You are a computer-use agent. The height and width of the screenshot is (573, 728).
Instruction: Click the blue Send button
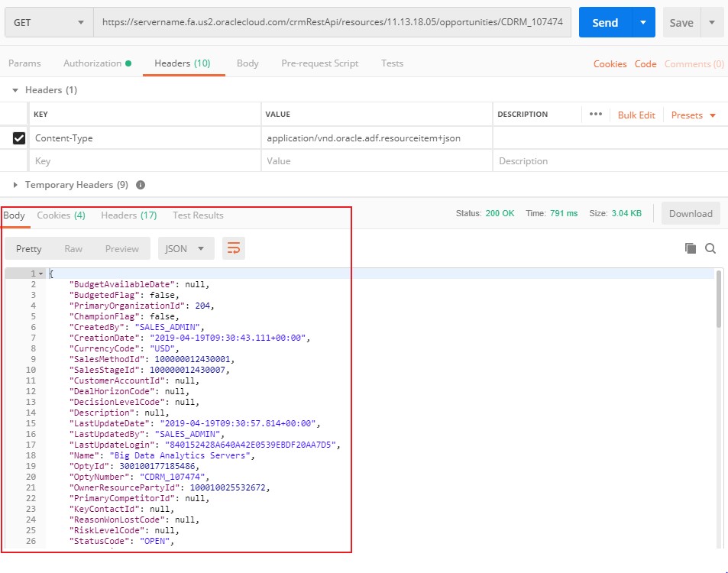pyautogui.click(x=605, y=22)
